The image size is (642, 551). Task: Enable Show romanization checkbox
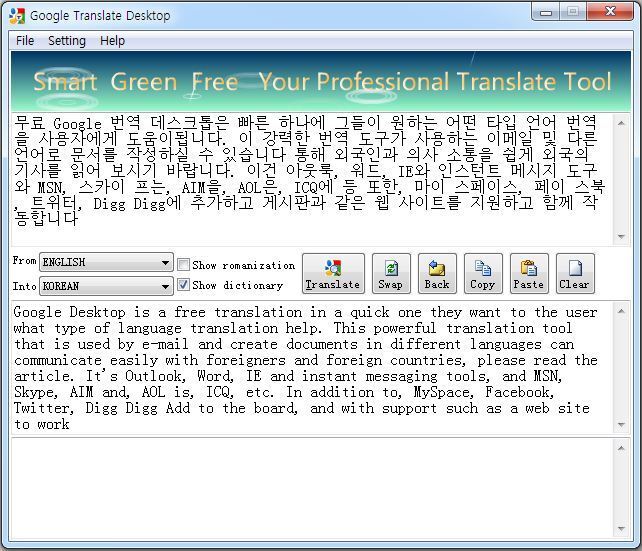pyautogui.click(x=183, y=264)
